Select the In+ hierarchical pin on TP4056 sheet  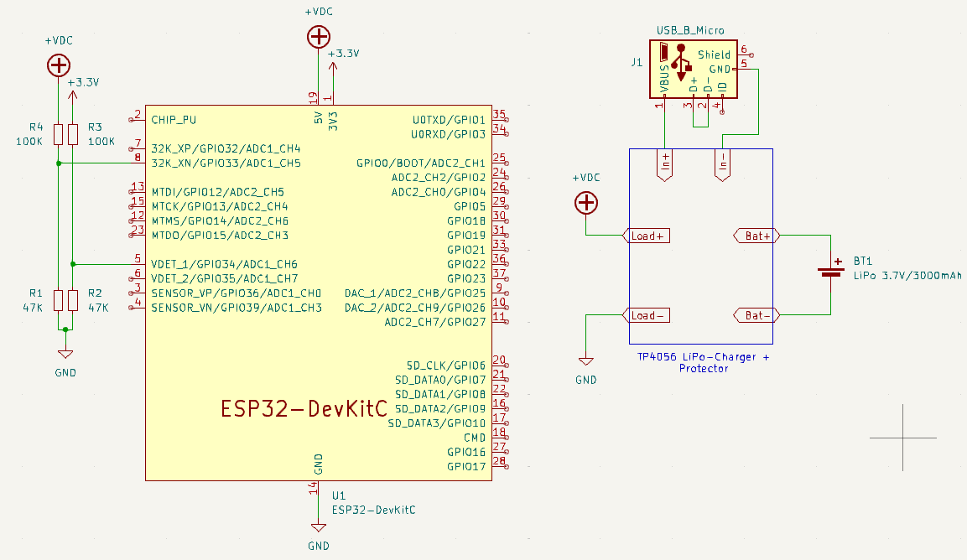pyautogui.click(x=665, y=165)
